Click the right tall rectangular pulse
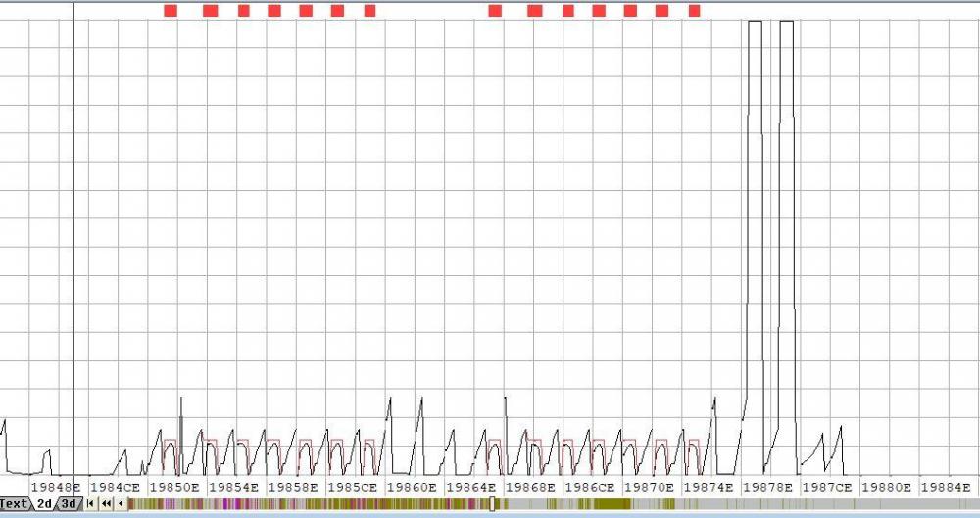 coord(787,196)
